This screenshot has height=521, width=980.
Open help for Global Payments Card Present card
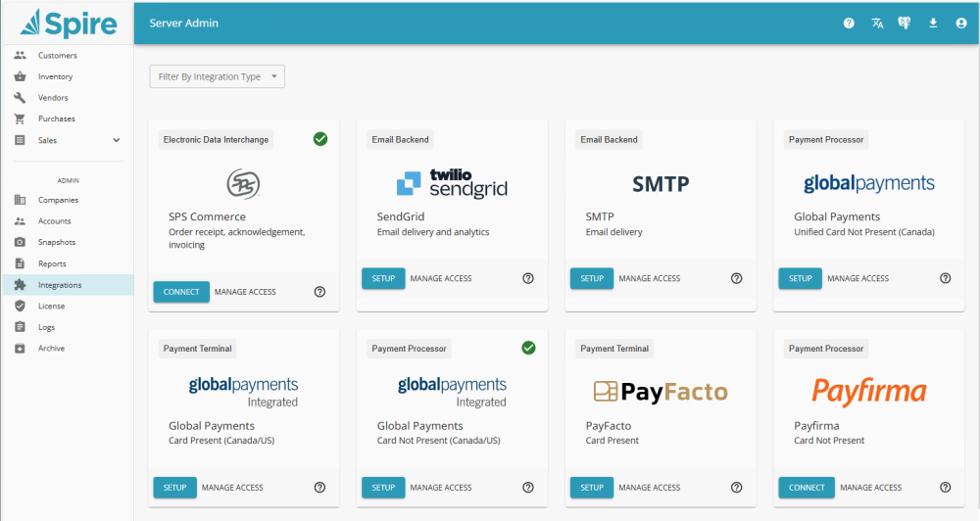pyautogui.click(x=320, y=488)
